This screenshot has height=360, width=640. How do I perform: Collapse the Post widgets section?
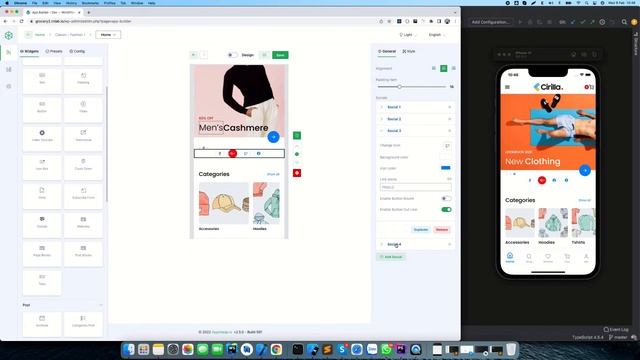[101, 305]
